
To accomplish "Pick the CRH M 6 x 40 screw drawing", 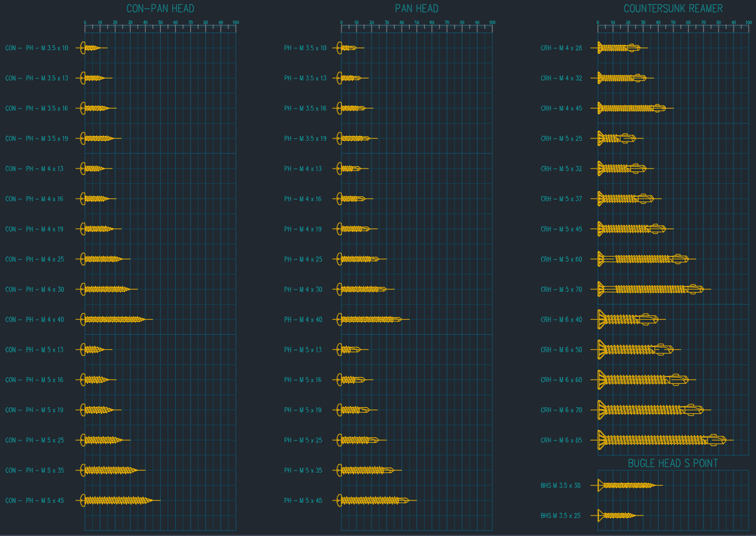I will pos(628,320).
